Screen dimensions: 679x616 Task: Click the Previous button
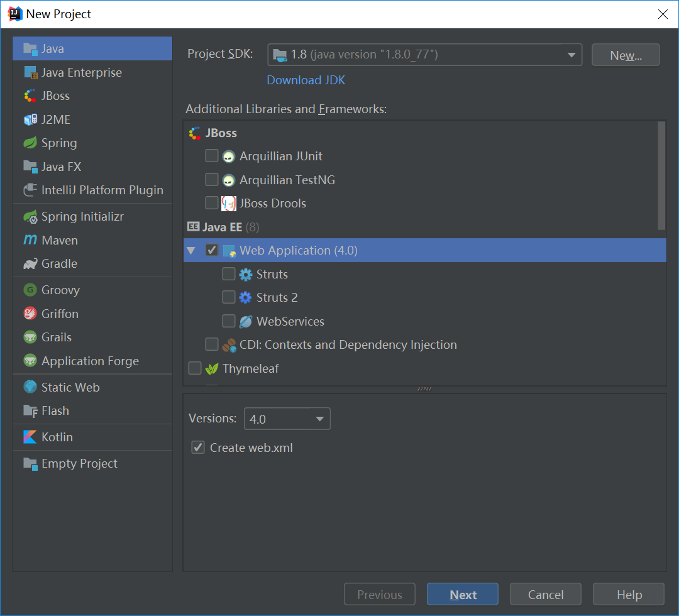380,595
